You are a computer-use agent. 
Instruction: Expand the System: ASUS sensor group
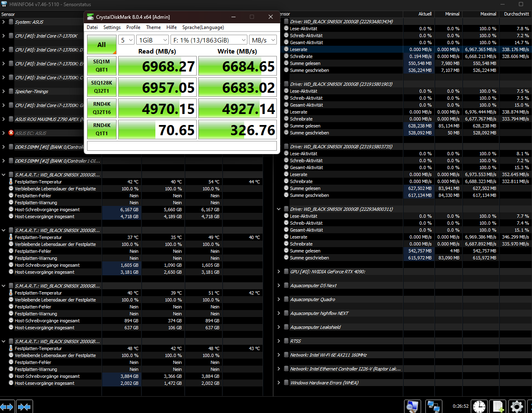point(4,22)
